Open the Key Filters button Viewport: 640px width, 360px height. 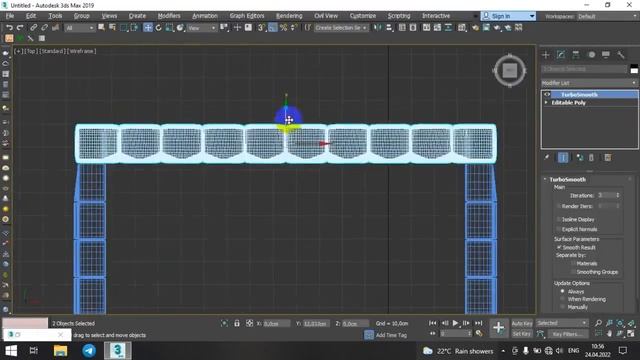(568, 334)
